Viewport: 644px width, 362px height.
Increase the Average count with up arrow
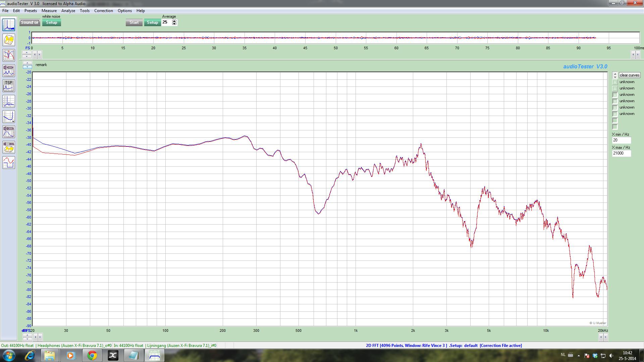click(174, 21)
